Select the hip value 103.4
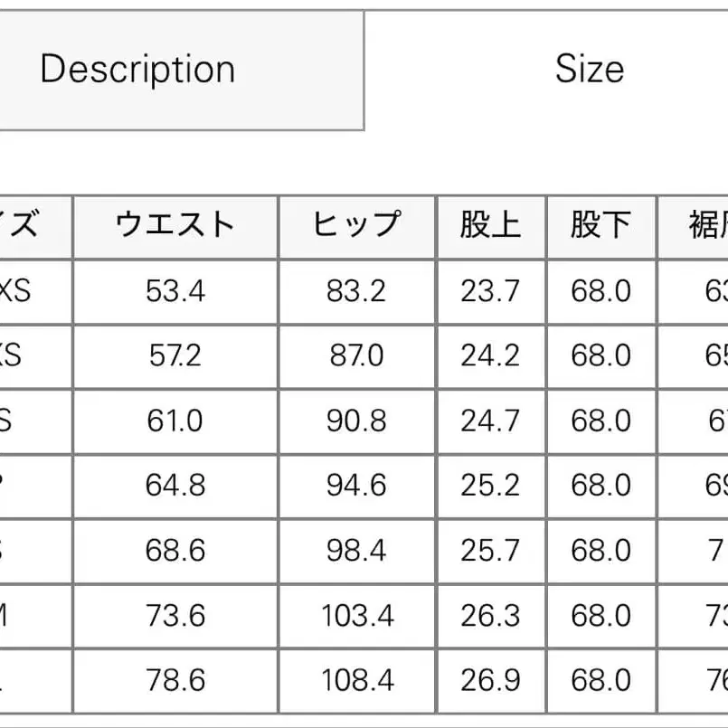 [356, 613]
